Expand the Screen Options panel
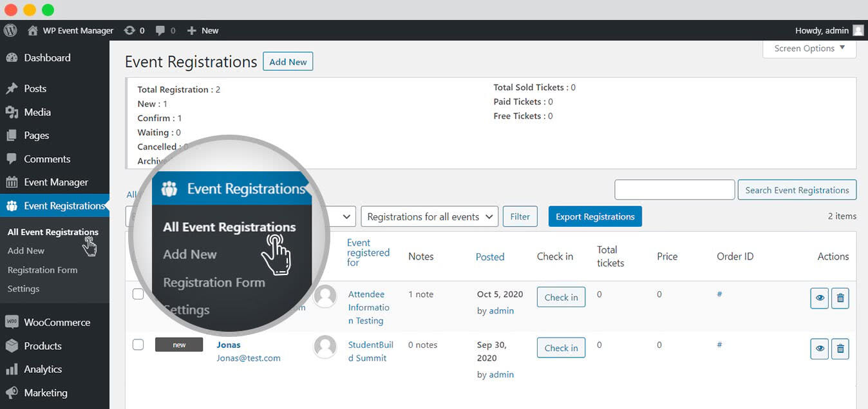This screenshot has height=409, width=868. [x=809, y=48]
